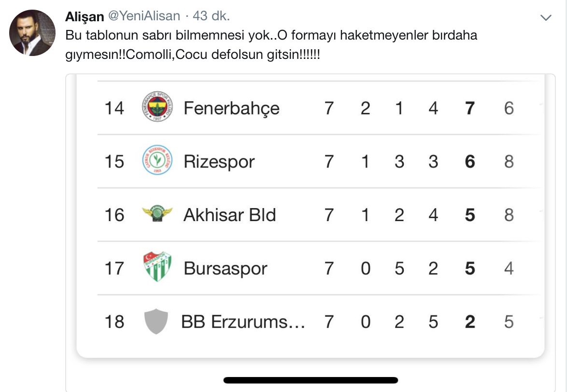This screenshot has width=567, height=392.
Task: Open the 43 dk. tweet timestamp
Action: (x=212, y=16)
